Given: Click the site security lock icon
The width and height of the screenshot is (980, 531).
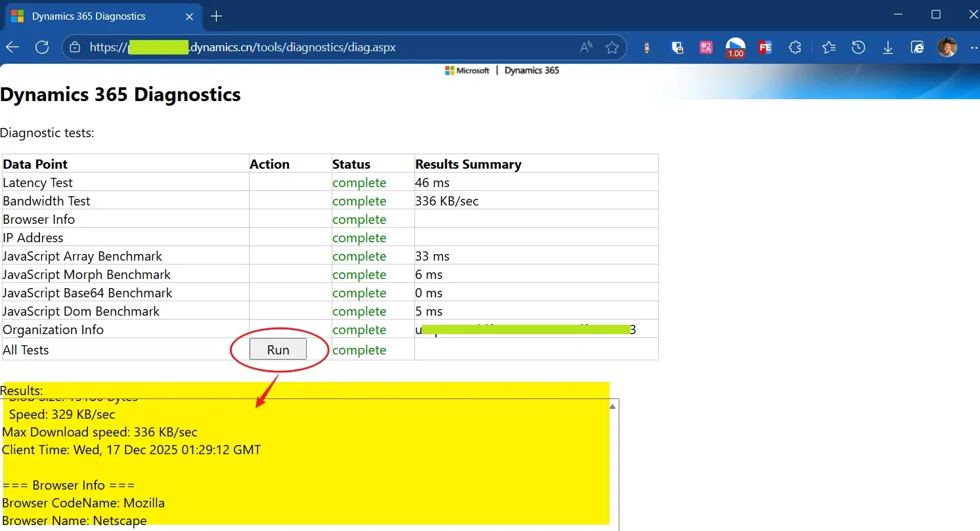Looking at the screenshot, I should tap(75, 47).
